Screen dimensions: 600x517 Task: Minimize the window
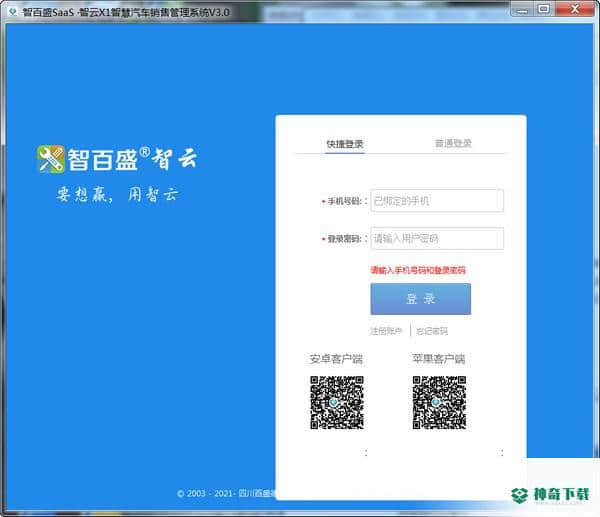pos(522,9)
